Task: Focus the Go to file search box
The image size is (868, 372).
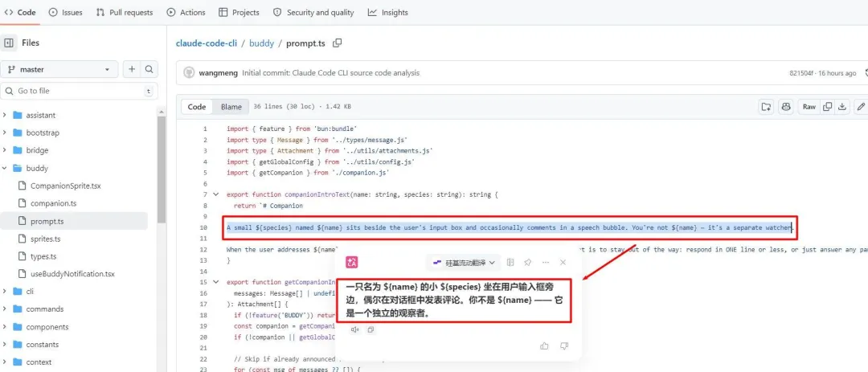Action: click(79, 91)
